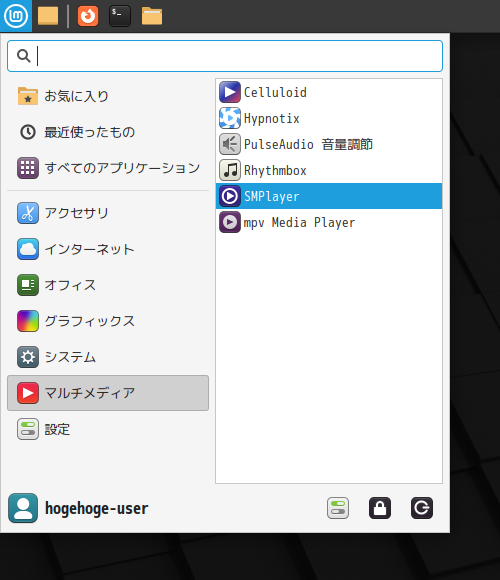Show 最近使ったもの recent items
This screenshot has height=580, width=500.
pyautogui.click(x=108, y=132)
